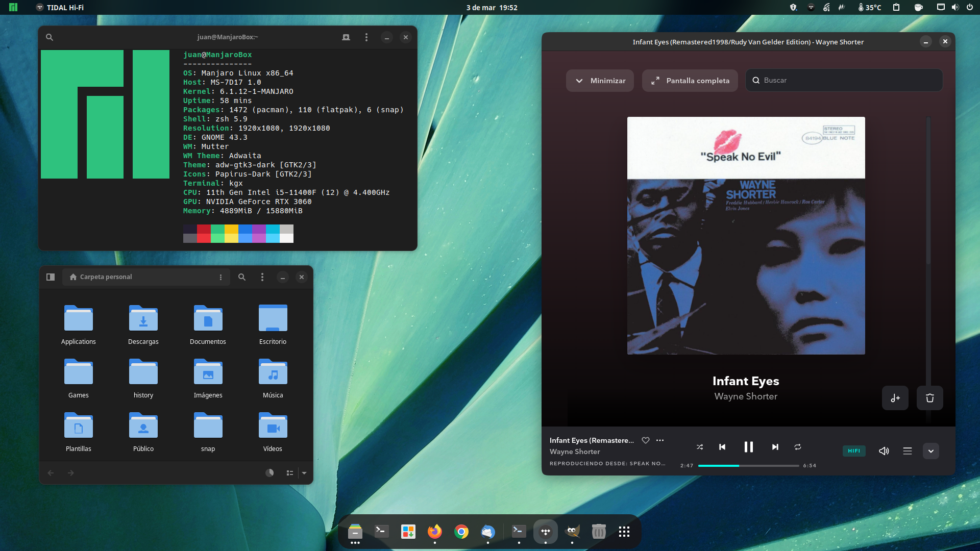The width and height of the screenshot is (980, 551).
Task: Open clipboard indicator in top bar
Action: pyautogui.click(x=896, y=8)
